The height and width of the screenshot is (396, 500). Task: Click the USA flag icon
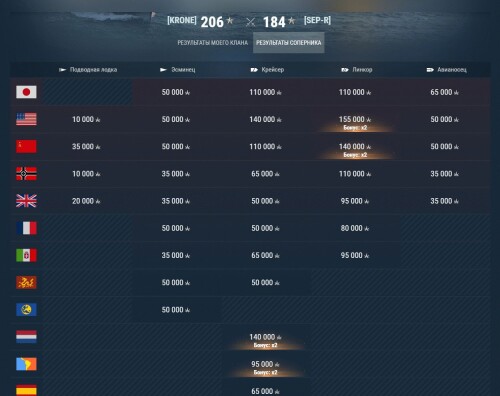pos(26,119)
